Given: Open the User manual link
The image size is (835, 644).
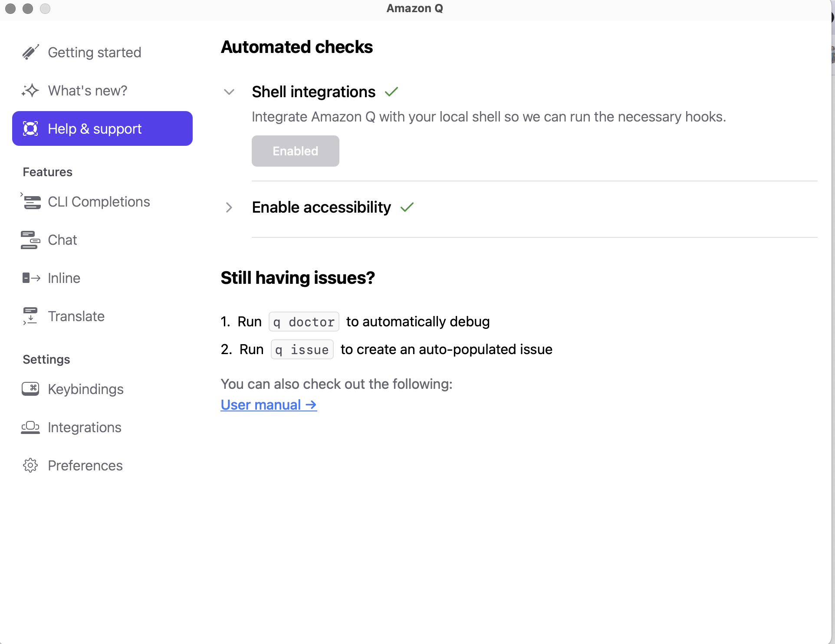Looking at the screenshot, I should pos(269,405).
